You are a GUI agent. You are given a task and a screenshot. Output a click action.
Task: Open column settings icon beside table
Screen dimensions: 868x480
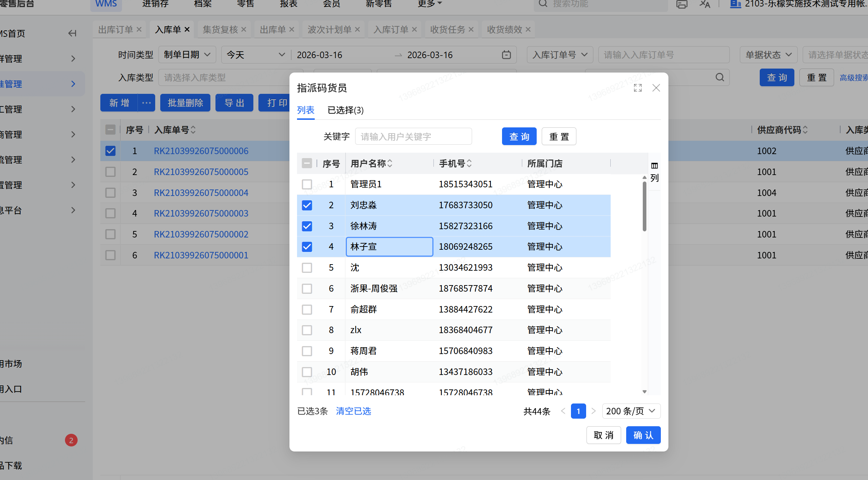(654, 166)
